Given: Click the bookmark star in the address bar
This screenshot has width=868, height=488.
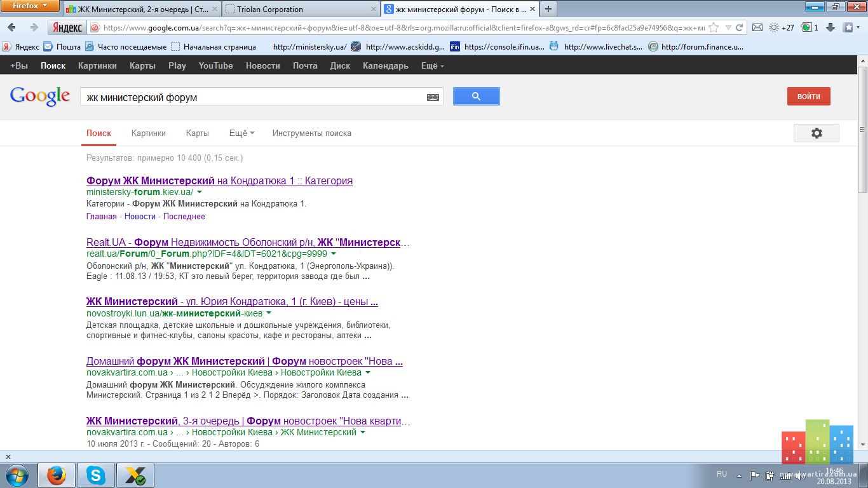Looking at the screenshot, I should (714, 27).
